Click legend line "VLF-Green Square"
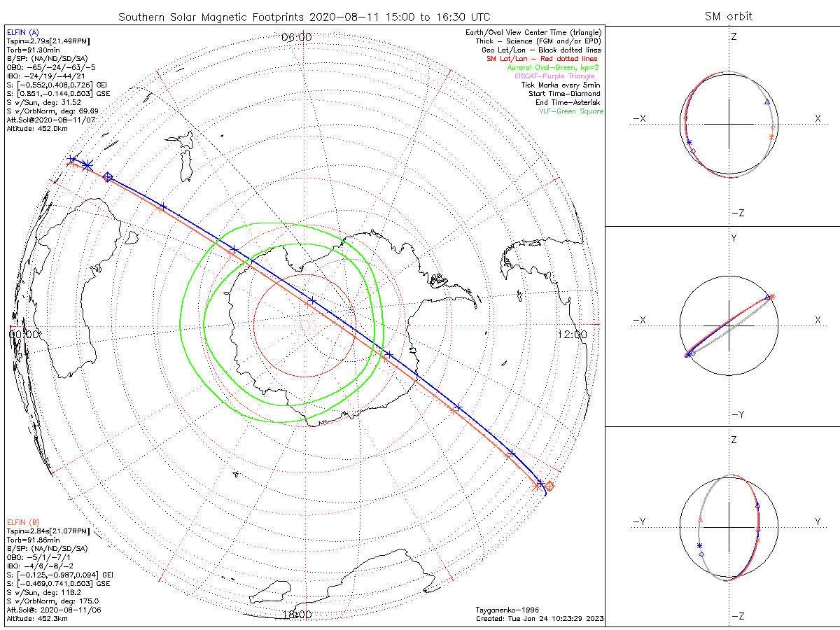840x630 pixels. pos(570,111)
